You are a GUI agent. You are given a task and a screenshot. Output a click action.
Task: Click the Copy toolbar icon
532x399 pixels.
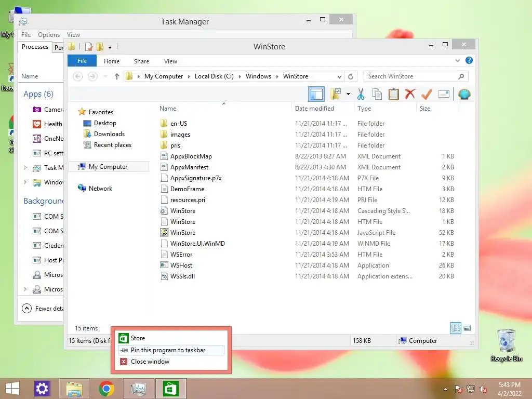377,94
